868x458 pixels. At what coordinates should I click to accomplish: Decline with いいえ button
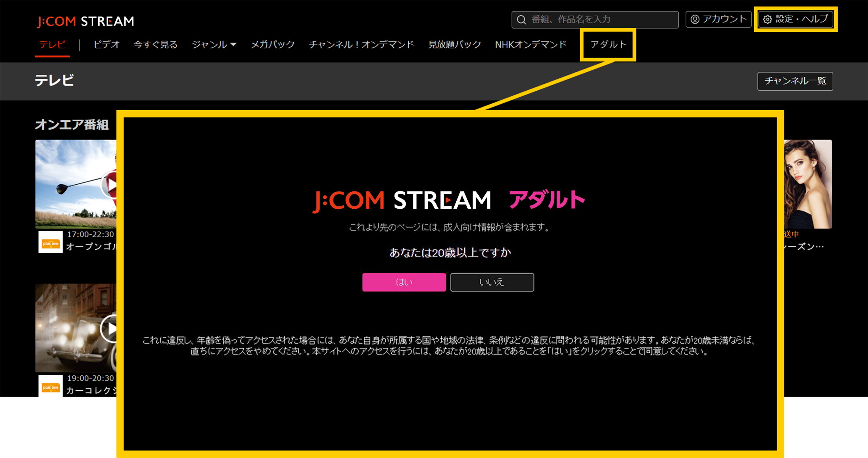(492, 282)
